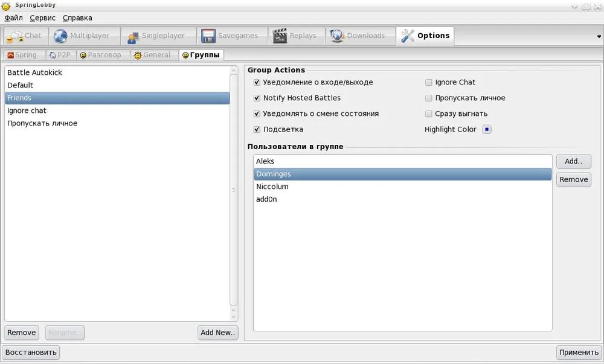Open the Downloads tab icon
The image size is (604, 364).
[x=337, y=36]
